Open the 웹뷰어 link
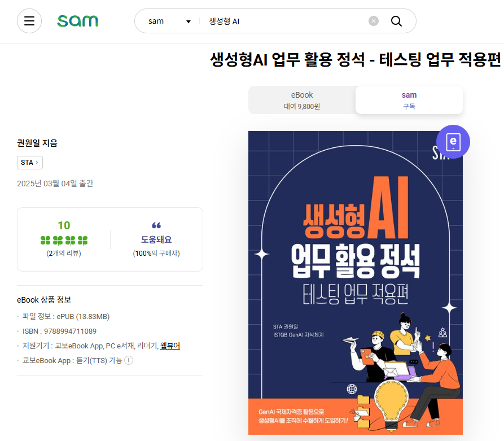This screenshot has height=441, width=504. coord(170,346)
